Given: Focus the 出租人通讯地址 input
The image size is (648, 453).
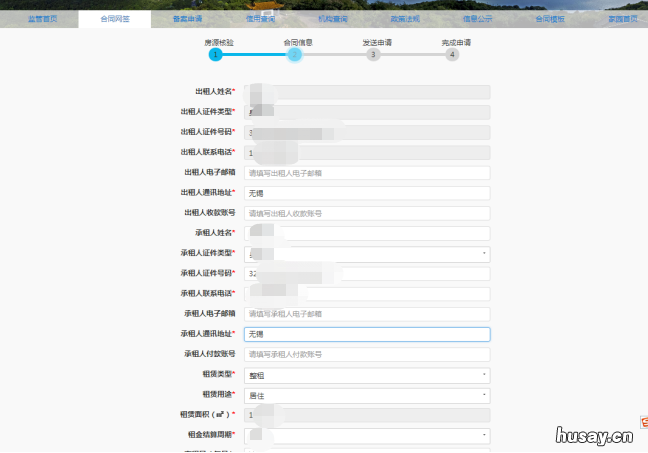Looking at the screenshot, I should point(367,193).
